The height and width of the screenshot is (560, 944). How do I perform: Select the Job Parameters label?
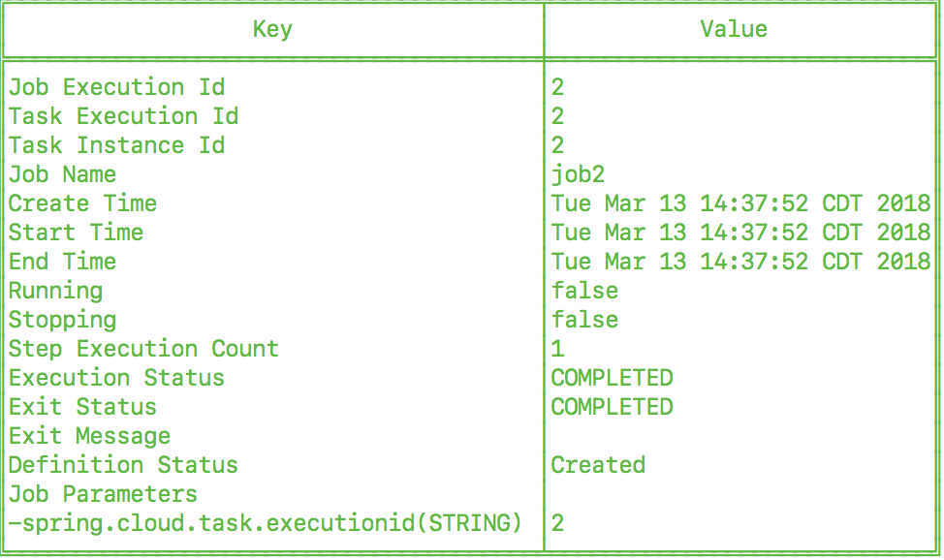(103, 494)
